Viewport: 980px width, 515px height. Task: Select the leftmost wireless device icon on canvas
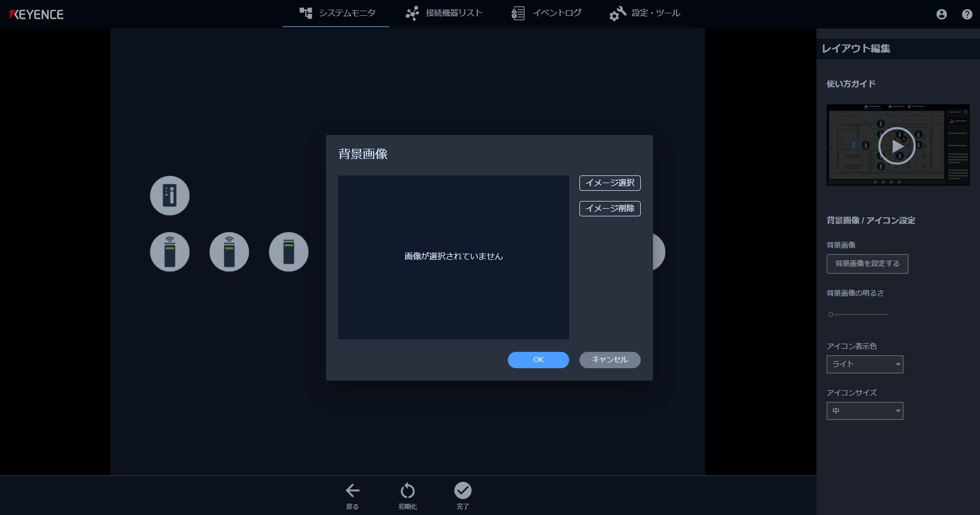[170, 252]
